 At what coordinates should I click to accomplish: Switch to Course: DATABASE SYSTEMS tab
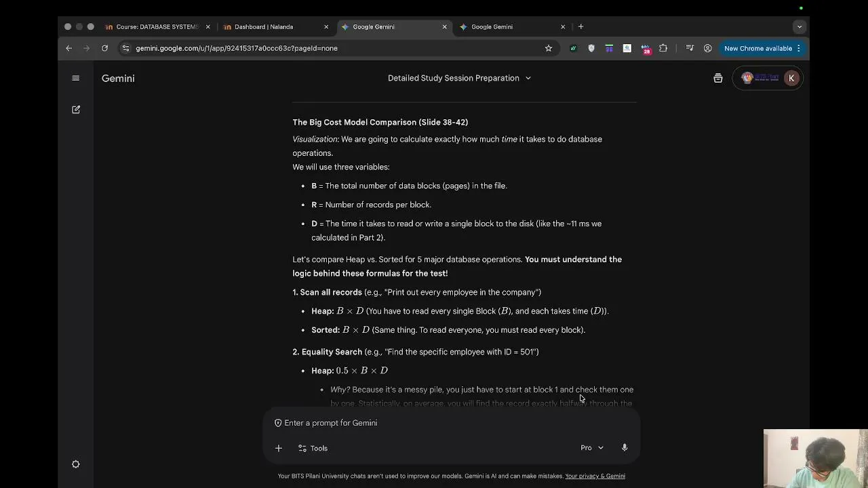point(157,26)
